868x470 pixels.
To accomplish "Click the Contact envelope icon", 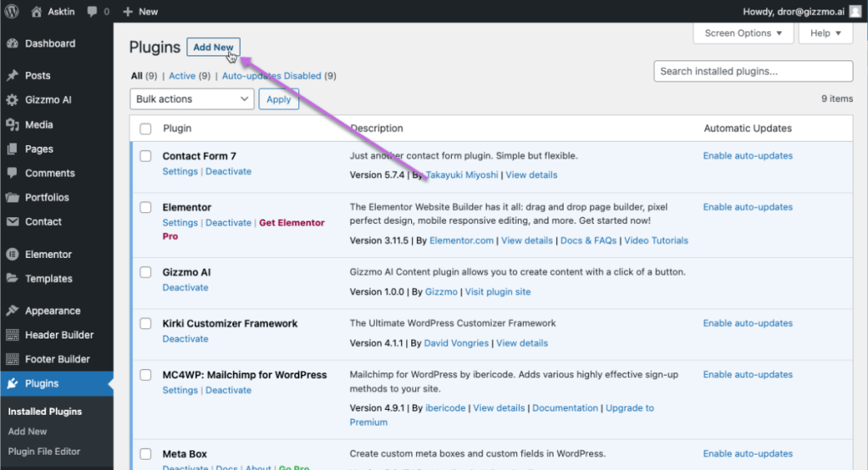I will (x=12, y=221).
